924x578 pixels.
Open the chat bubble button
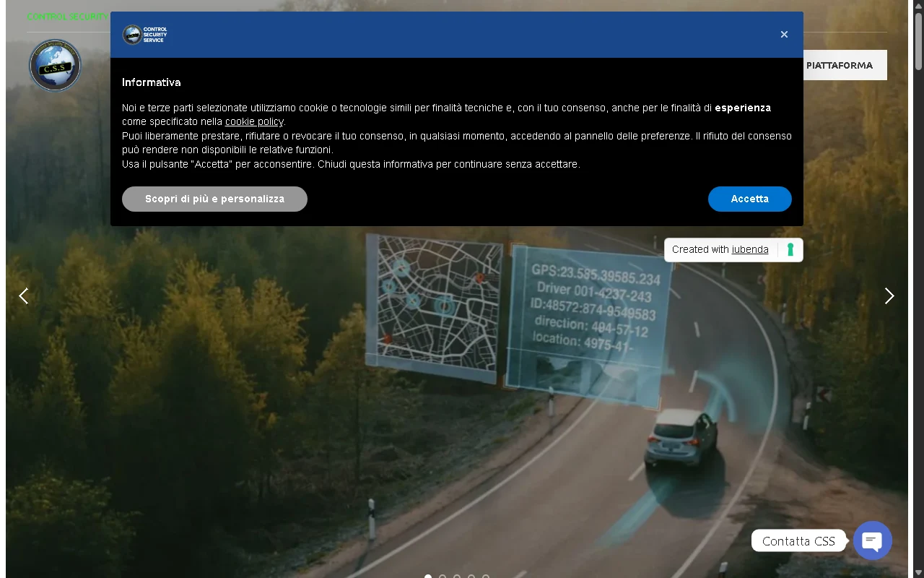[x=873, y=540]
